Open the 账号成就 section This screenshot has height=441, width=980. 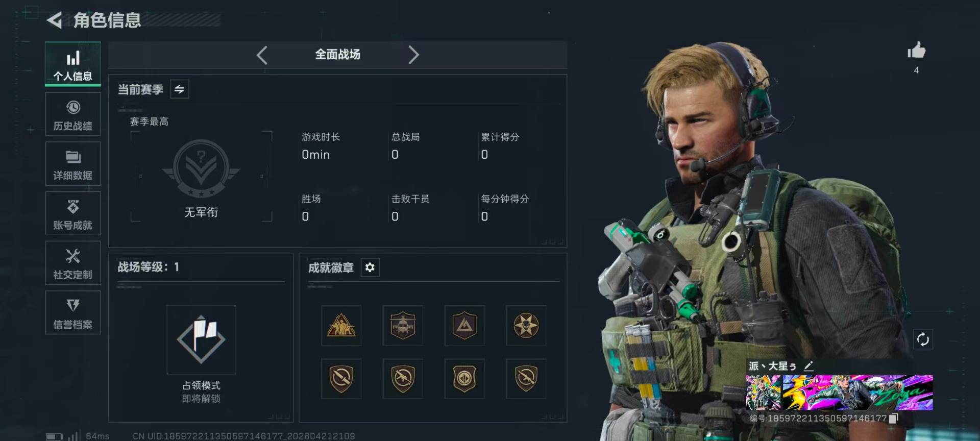point(73,213)
